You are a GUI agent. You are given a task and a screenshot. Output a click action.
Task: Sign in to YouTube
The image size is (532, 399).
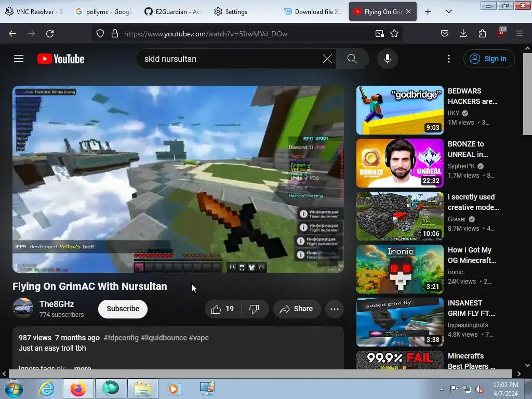[x=489, y=59]
